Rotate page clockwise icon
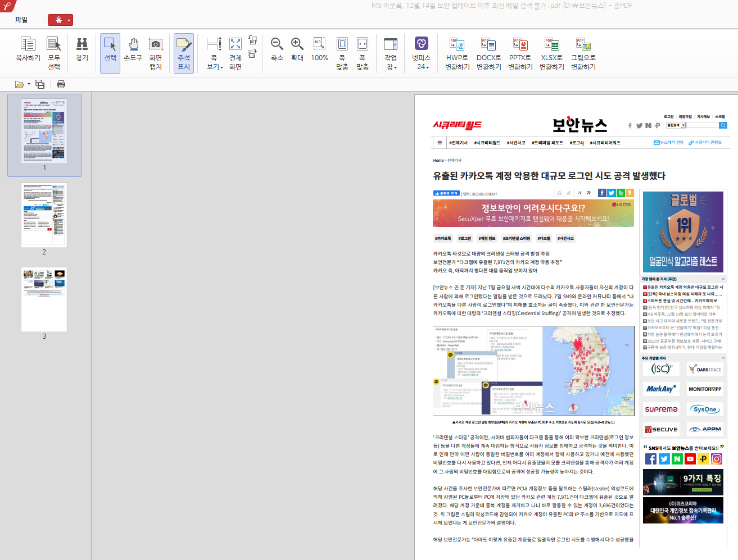 [x=252, y=53]
